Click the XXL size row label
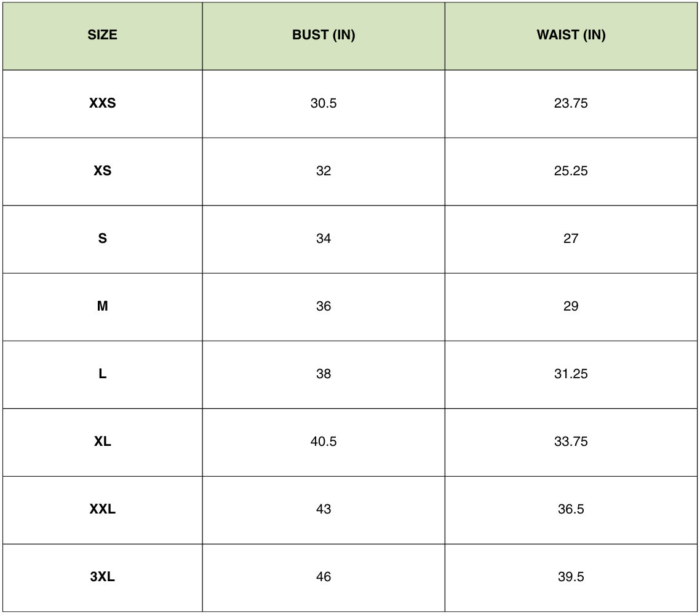 tap(102, 509)
